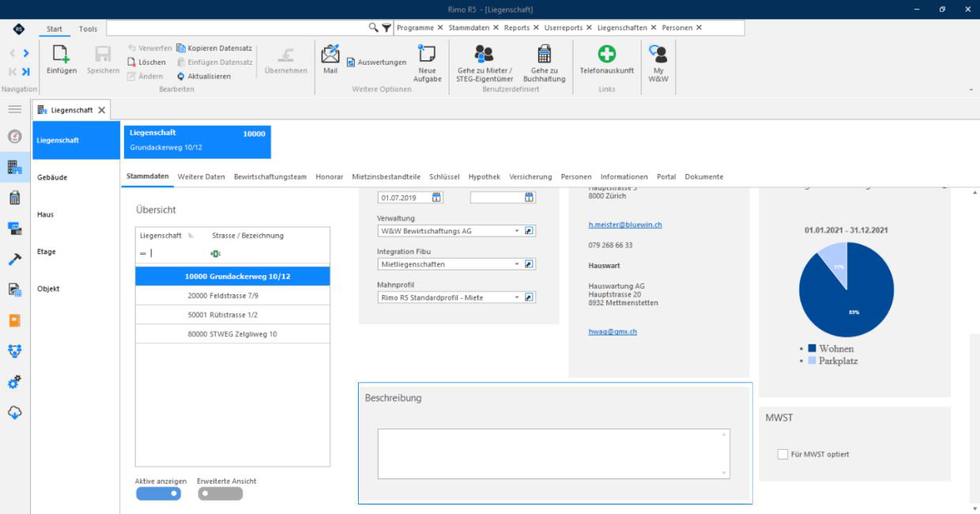Viewport: 980px width, 514px height.
Task: Click the h.meister@bluewin.ch email link
Action: tap(625, 225)
